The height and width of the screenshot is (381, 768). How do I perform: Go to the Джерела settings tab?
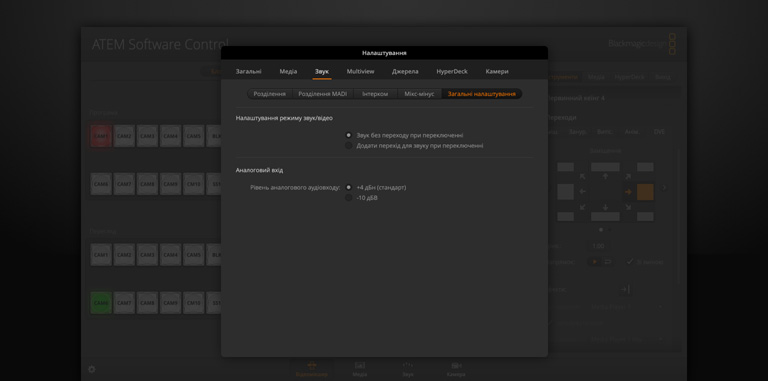point(405,71)
